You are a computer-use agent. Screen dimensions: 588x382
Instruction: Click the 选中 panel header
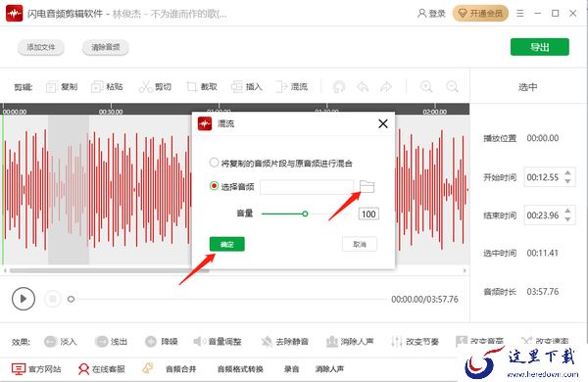click(527, 87)
